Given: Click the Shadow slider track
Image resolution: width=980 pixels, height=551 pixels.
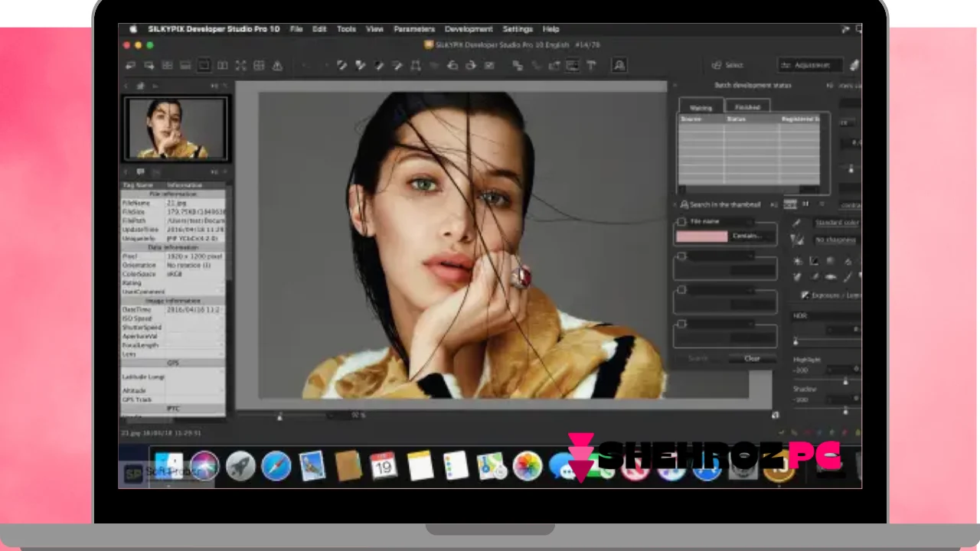Looking at the screenshot, I should tap(827, 409).
